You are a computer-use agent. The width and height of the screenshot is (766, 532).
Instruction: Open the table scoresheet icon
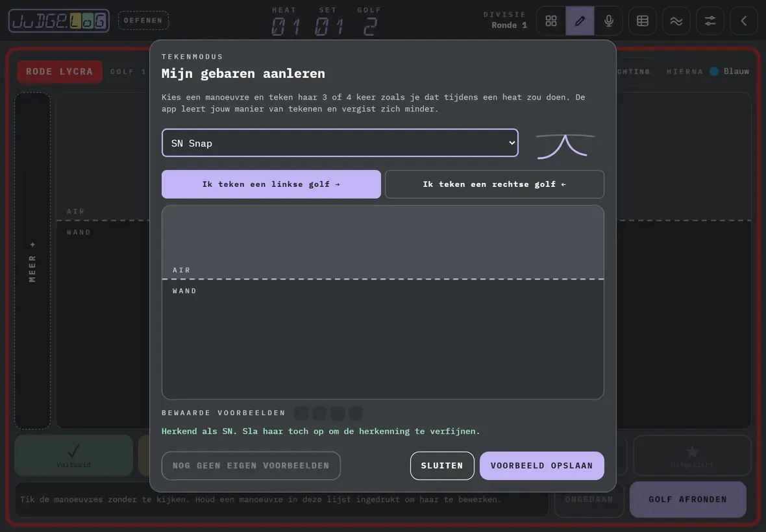(643, 21)
